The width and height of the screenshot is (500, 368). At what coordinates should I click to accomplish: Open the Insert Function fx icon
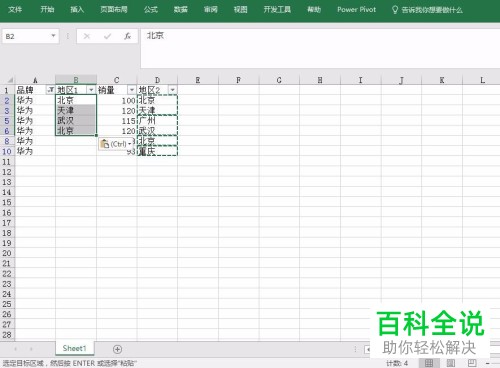coord(127,36)
